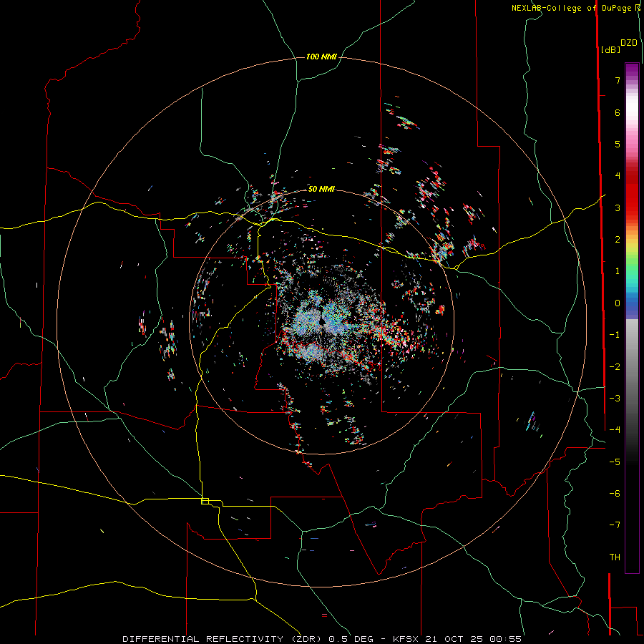Click the '-3' value on color scale
The image size is (644, 644).
point(615,399)
